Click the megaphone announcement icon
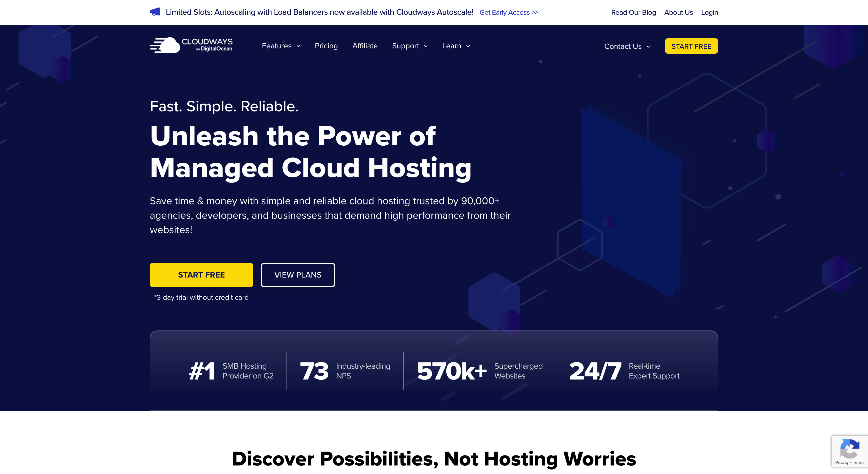Screen dimensions: 868x474 coord(155,12)
